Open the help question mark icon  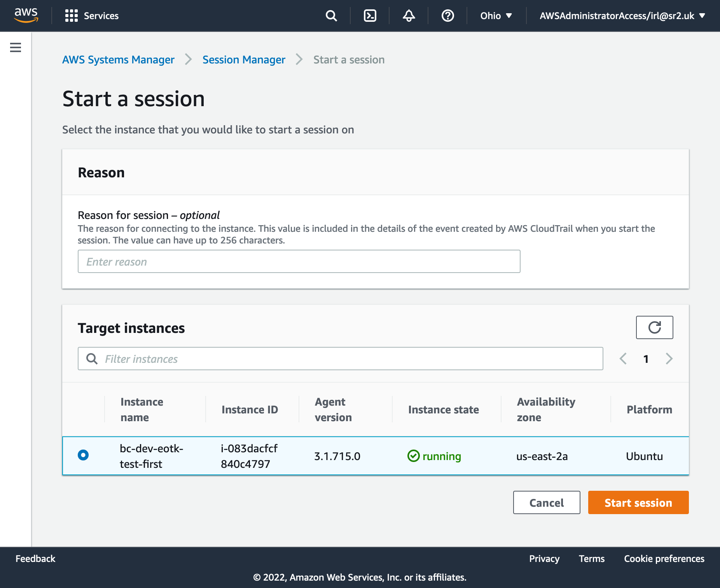(x=447, y=16)
